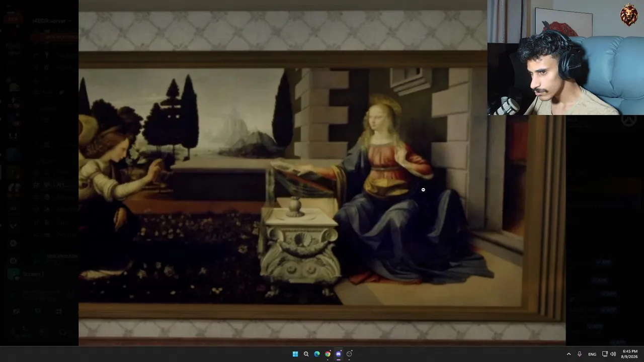The height and width of the screenshot is (362, 644).
Task: Click the streamer webcam overlay
Action: [566, 58]
